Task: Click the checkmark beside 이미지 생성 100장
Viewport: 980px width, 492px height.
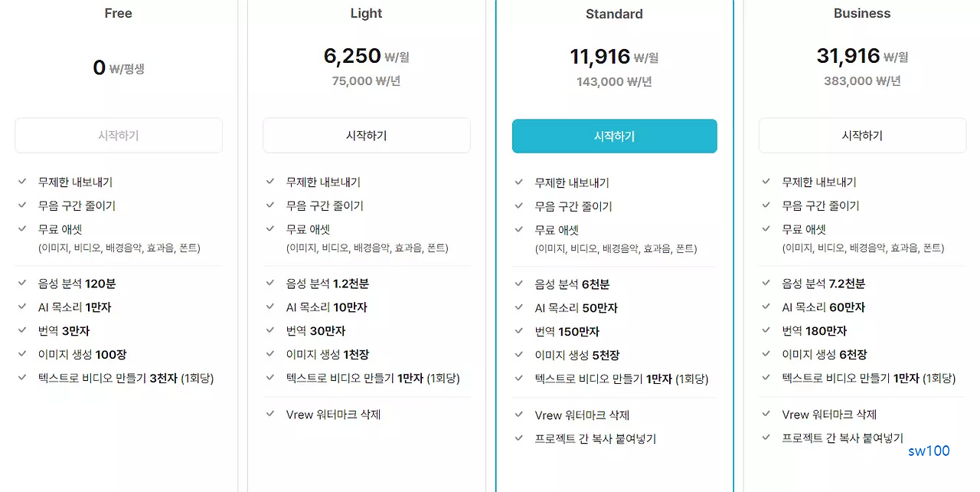Action: pos(21,355)
